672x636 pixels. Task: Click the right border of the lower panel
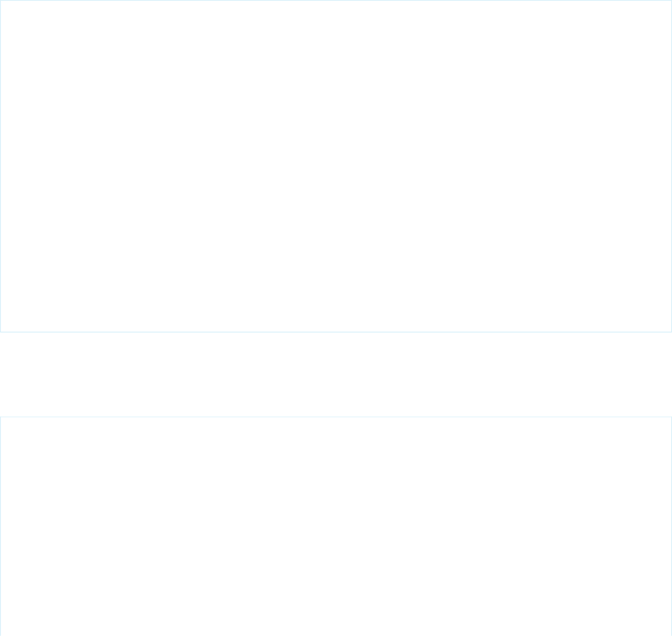tap(671, 526)
